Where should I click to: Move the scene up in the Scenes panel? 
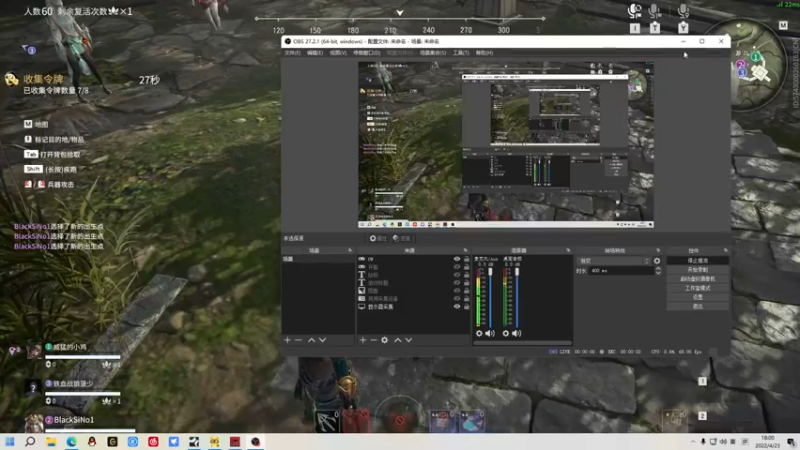(x=311, y=340)
